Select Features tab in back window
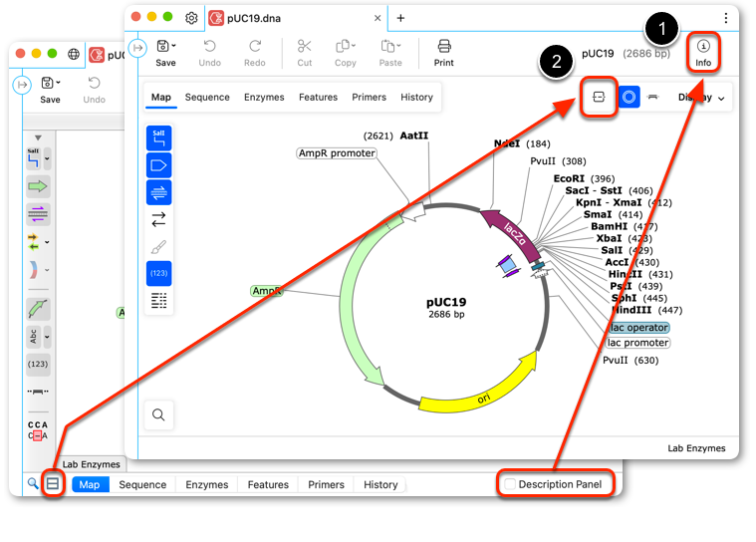 coord(268,484)
